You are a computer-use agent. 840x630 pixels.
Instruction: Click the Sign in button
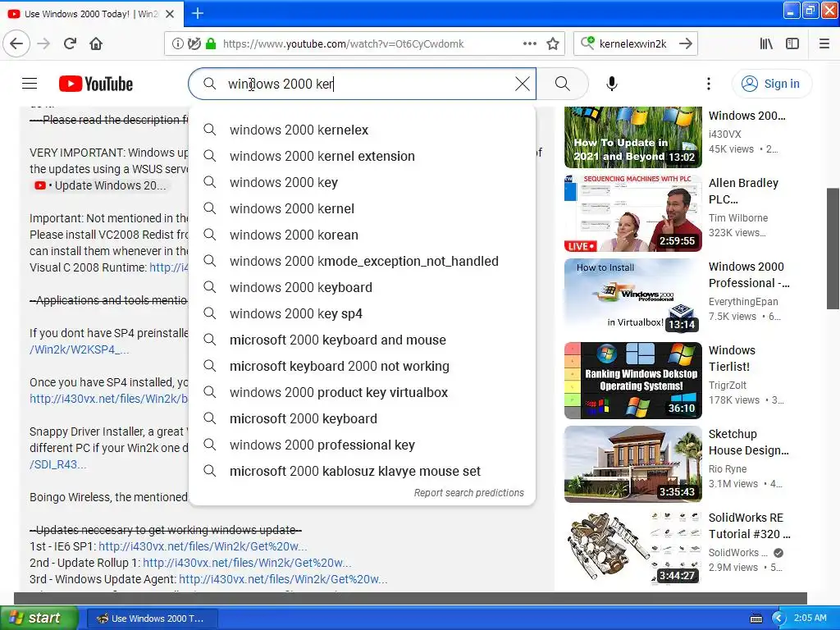coord(771,84)
